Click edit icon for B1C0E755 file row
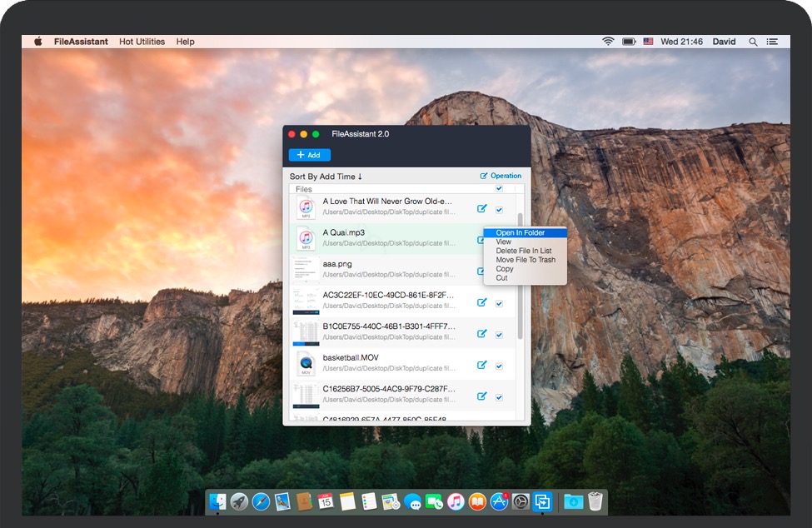Image resolution: width=812 pixels, height=528 pixels. [481, 334]
